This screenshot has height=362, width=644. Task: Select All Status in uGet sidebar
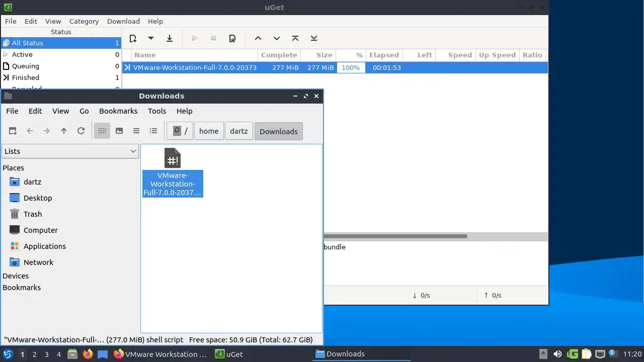(x=61, y=43)
